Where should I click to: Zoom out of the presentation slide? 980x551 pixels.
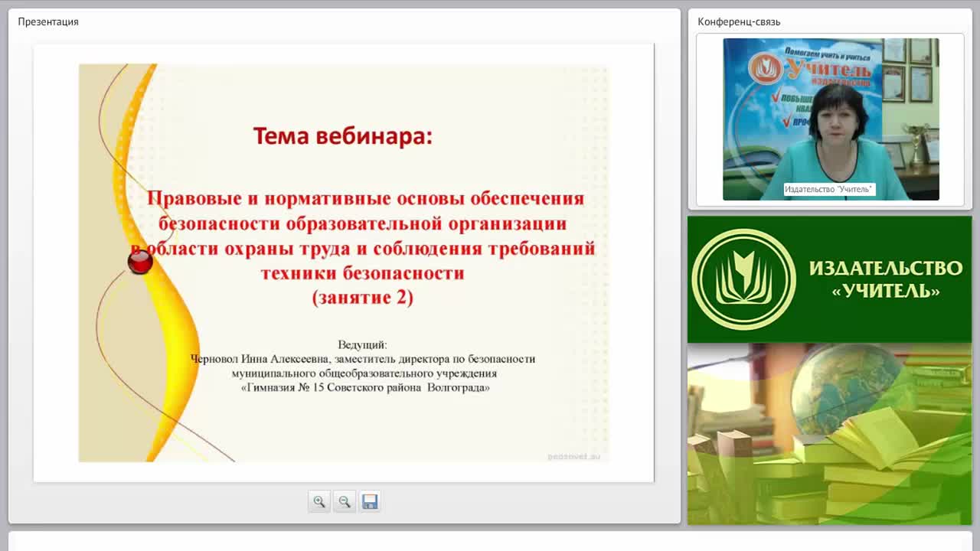[x=345, y=502]
